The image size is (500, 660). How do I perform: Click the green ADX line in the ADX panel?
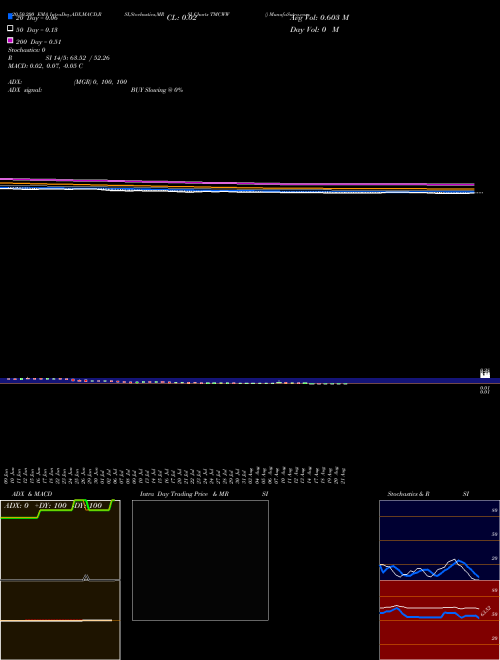click(x=55, y=510)
